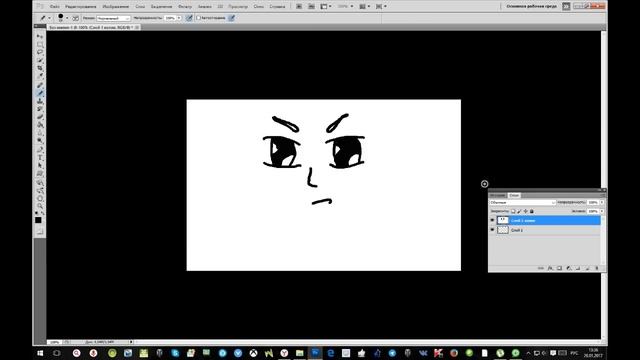640x360 pixels.
Task: Toggle lock position for the layer
Action: 526,211
